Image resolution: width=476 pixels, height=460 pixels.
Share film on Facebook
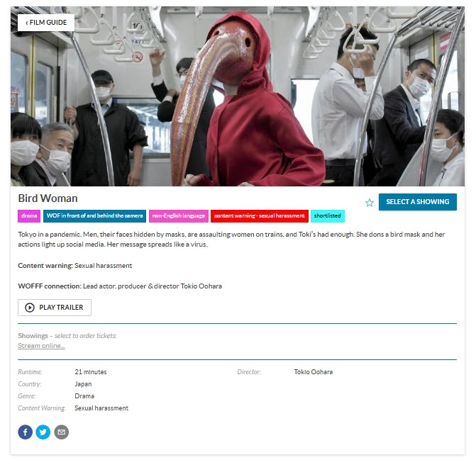click(x=26, y=432)
